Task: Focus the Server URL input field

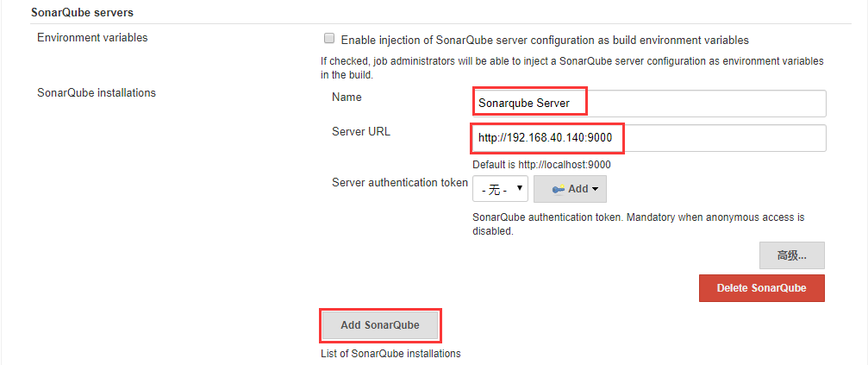Action: (x=649, y=138)
